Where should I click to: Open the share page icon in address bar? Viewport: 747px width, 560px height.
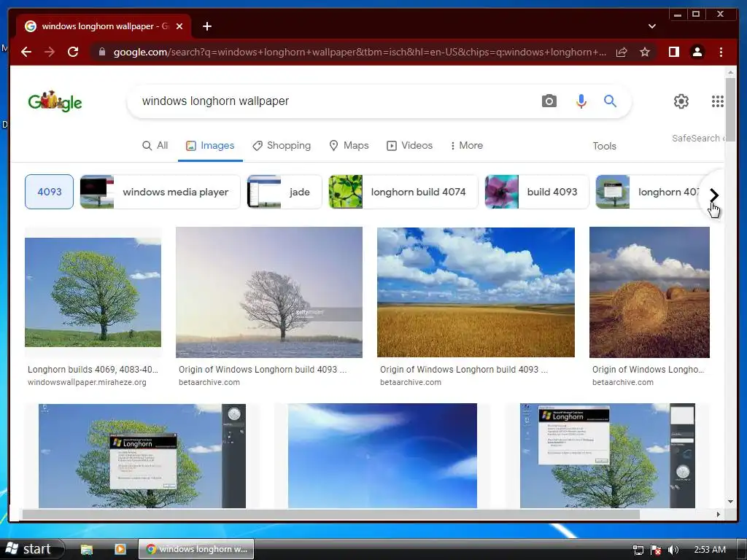(x=622, y=52)
